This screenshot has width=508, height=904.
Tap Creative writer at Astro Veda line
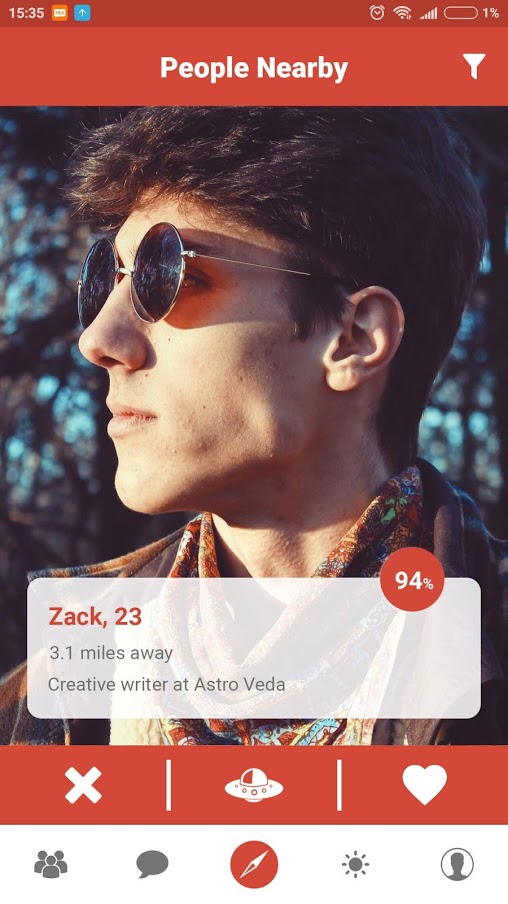click(x=167, y=684)
